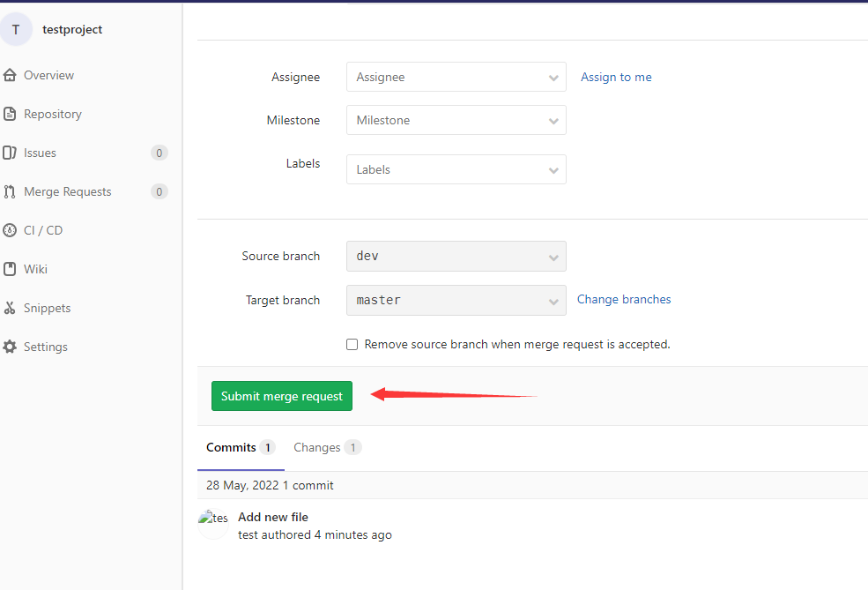Click the Overview home icon

[x=10, y=75]
